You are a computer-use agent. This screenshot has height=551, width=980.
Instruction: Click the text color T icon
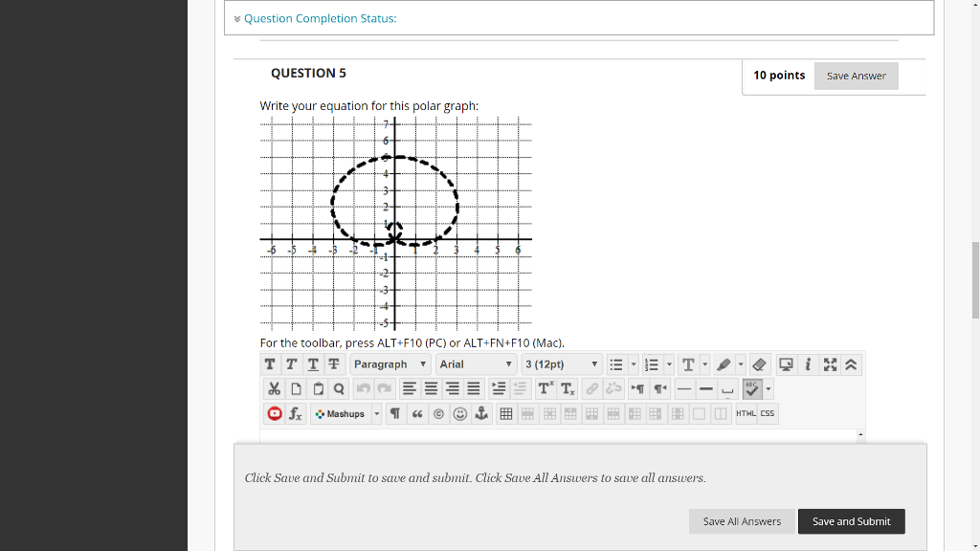(x=688, y=364)
